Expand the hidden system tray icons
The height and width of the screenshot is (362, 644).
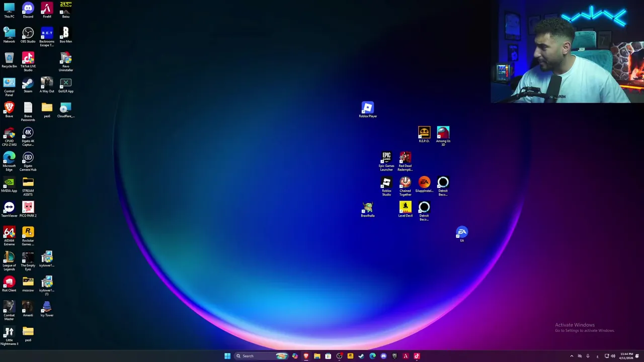point(572,356)
